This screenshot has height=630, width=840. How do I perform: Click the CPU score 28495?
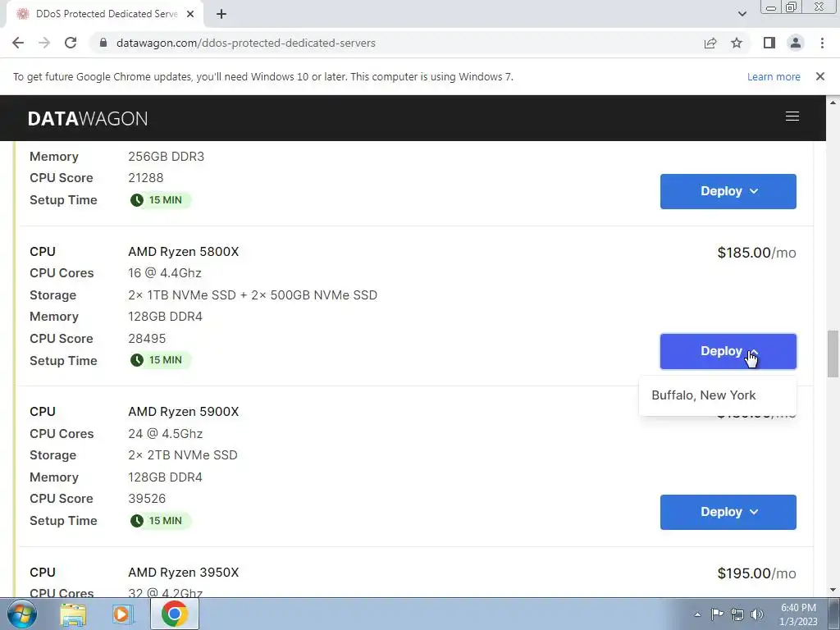(x=147, y=339)
